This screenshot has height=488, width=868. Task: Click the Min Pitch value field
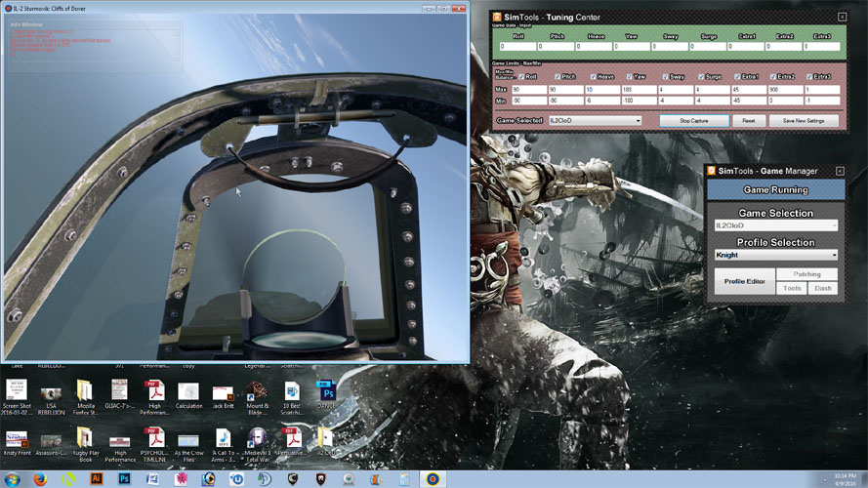tap(564, 100)
